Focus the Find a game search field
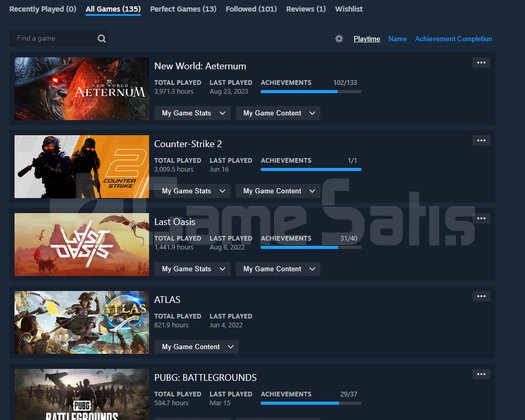525x420 pixels. point(59,39)
